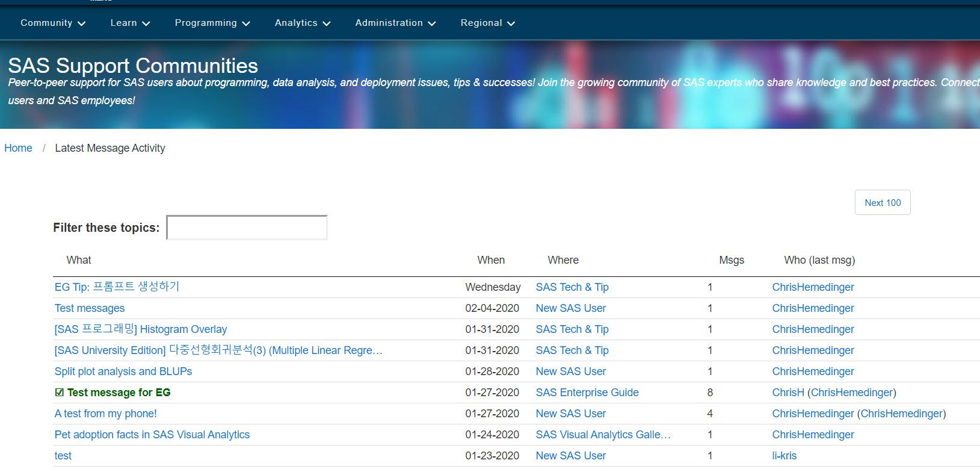Viewport: 980px width, 469px height.
Task: Open the EG Tip Korean-titled topic
Action: click(x=117, y=287)
